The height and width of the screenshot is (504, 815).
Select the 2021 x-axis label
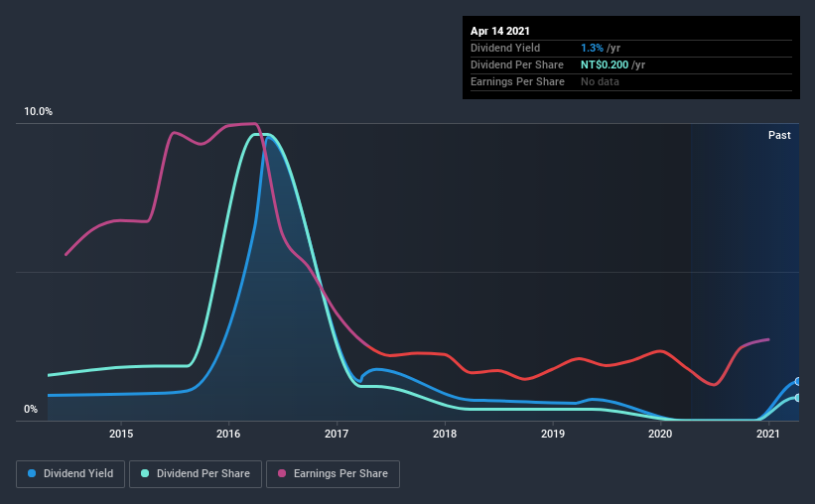pos(768,434)
